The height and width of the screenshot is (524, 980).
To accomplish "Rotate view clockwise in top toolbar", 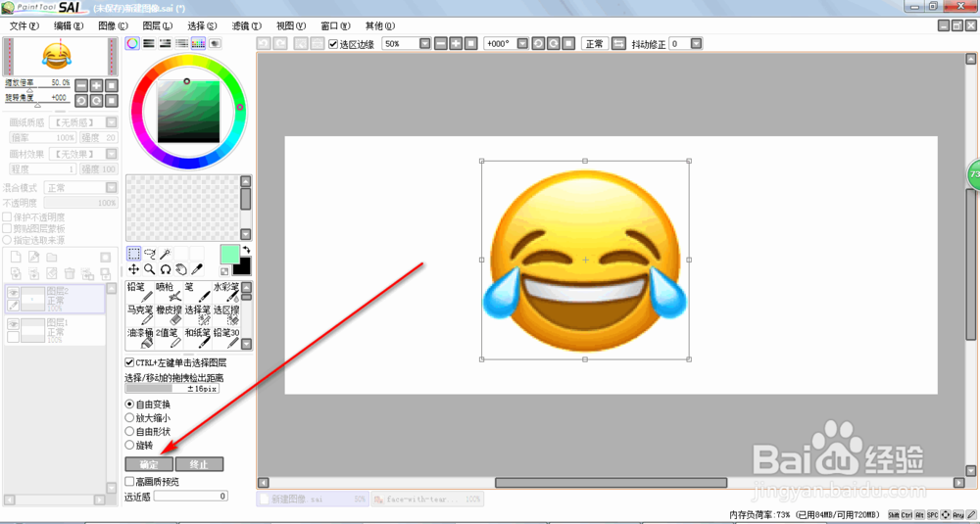I will pyautogui.click(x=553, y=43).
